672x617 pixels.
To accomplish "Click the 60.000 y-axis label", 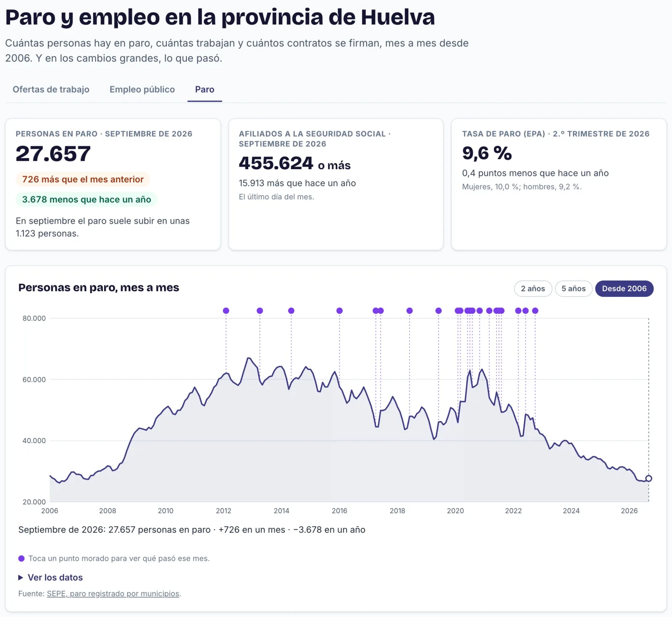I will pyautogui.click(x=34, y=379).
